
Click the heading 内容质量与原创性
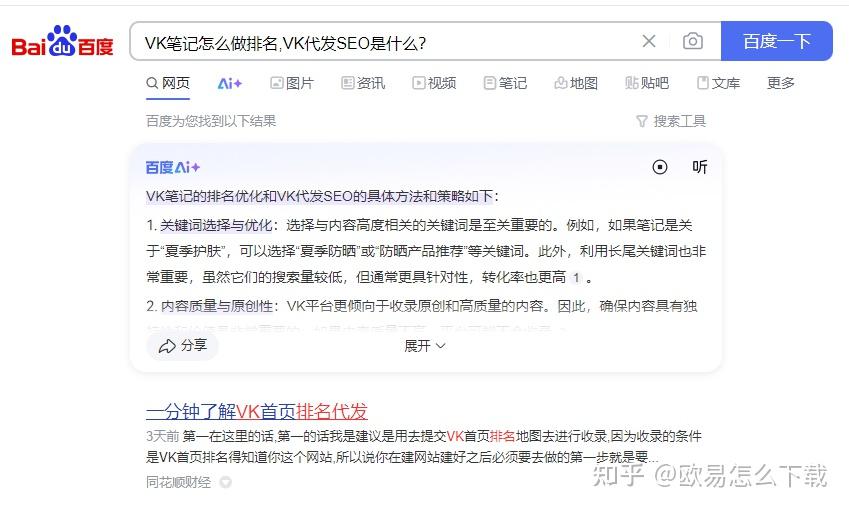point(217,306)
